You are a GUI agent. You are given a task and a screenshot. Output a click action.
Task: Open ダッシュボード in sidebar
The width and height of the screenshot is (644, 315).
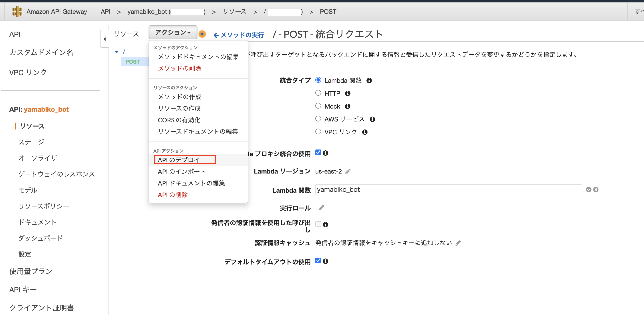[x=40, y=238]
